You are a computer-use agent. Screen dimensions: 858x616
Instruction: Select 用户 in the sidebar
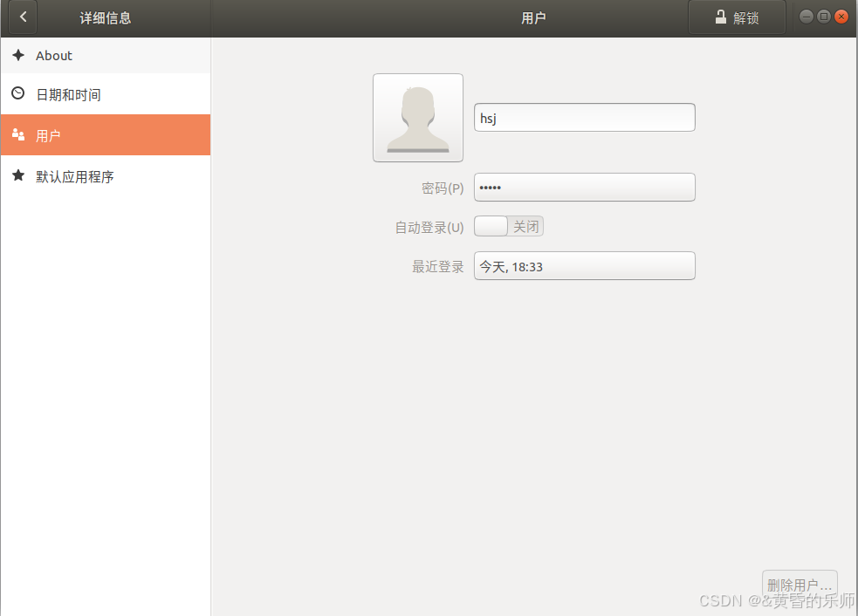[106, 134]
